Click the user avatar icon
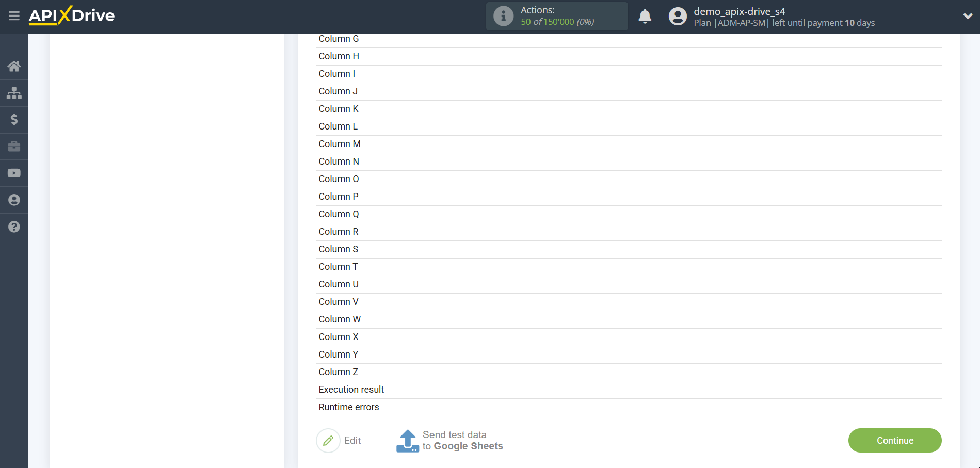The width and height of the screenshot is (980, 468). (x=678, y=17)
